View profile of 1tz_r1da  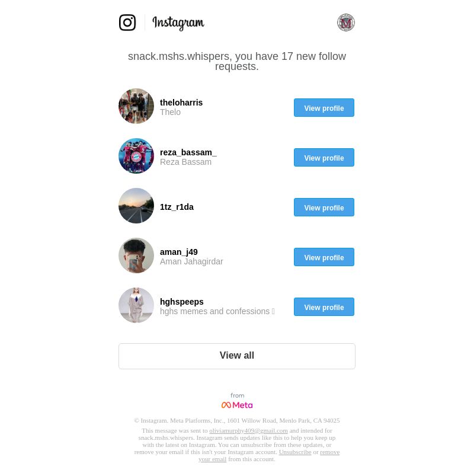(x=324, y=207)
